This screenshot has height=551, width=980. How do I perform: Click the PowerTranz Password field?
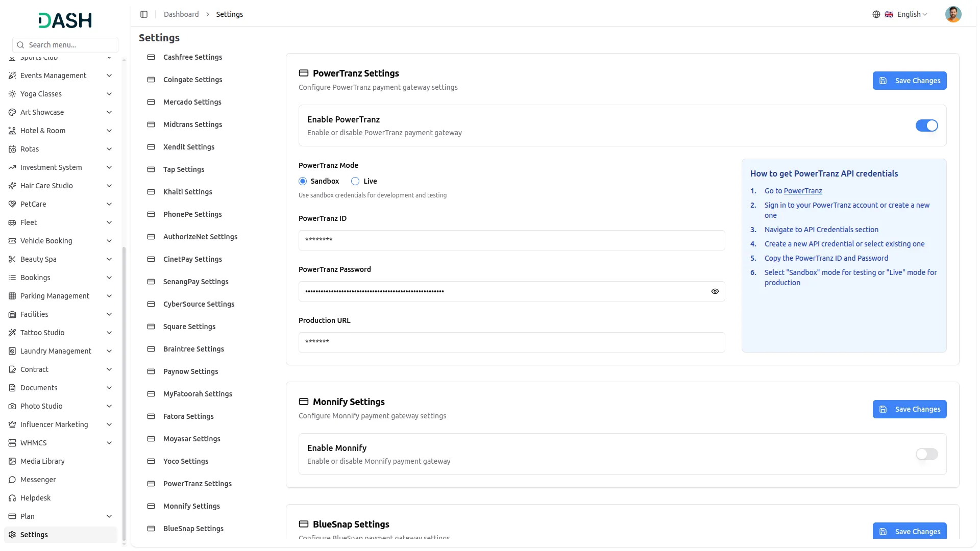(511, 291)
